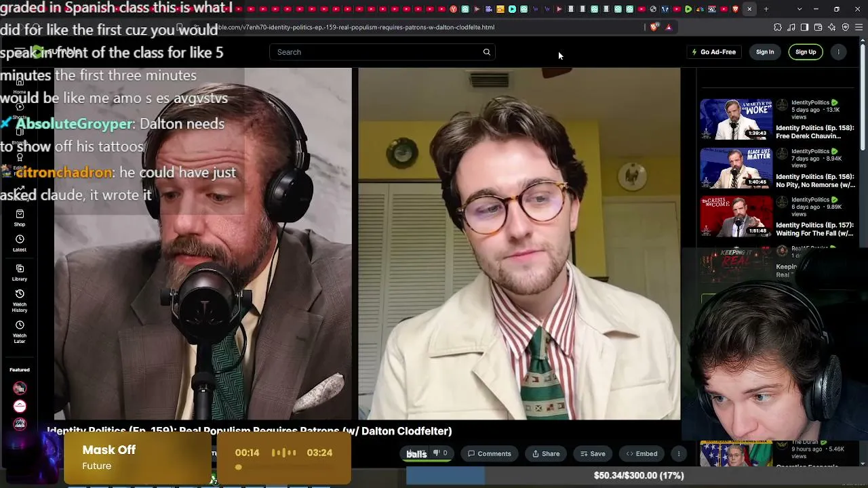The width and height of the screenshot is (868, 488).
Task: Open the Brave Rewards triangle icon
Action: click(x=669, y=27)
